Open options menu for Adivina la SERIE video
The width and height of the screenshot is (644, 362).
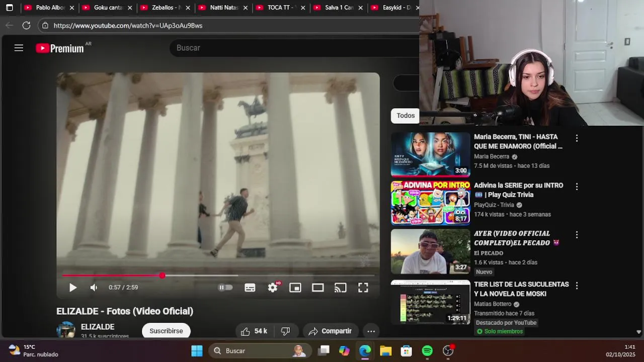577,187
